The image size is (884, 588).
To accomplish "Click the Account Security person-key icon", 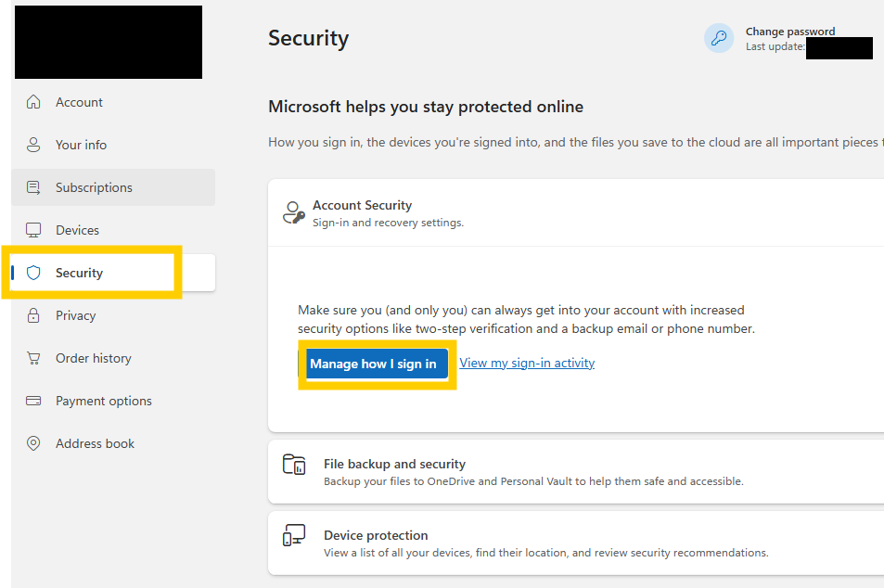I will [294, 212].
